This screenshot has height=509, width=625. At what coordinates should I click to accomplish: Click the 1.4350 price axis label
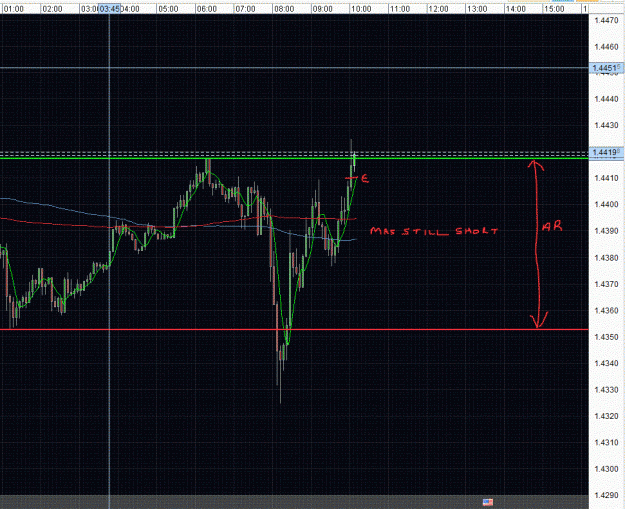(x=606, y=337)
